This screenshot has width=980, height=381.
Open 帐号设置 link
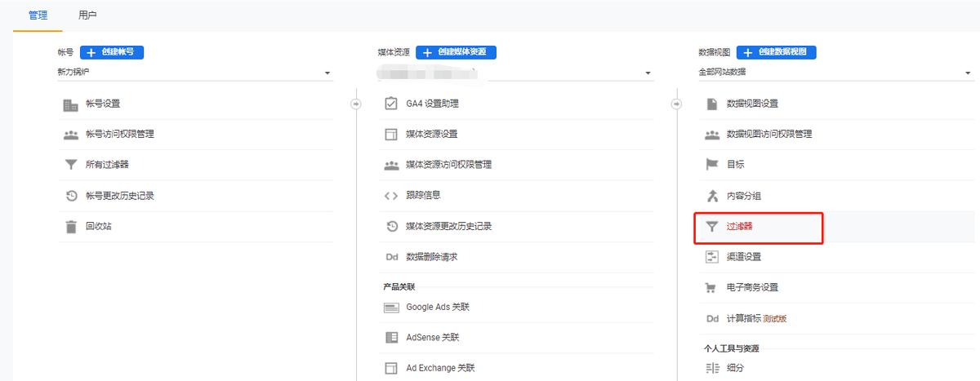pyautogui.click(x=103, y=104)
